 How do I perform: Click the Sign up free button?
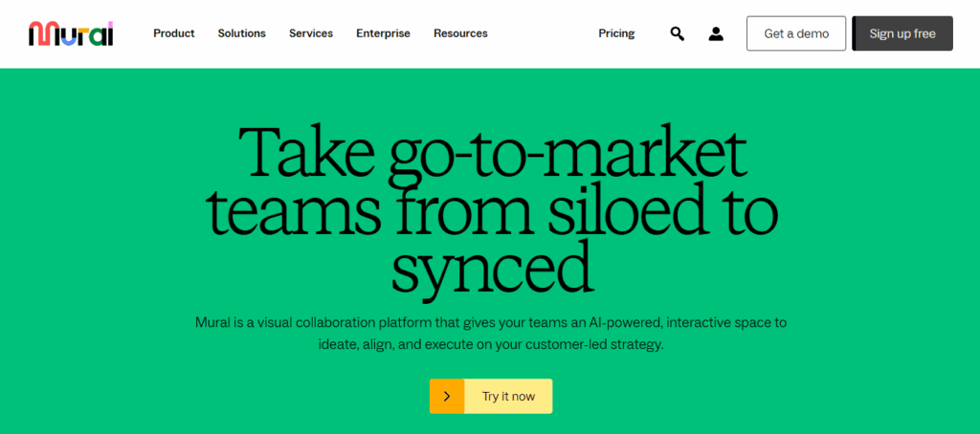(x=902, y=33)
